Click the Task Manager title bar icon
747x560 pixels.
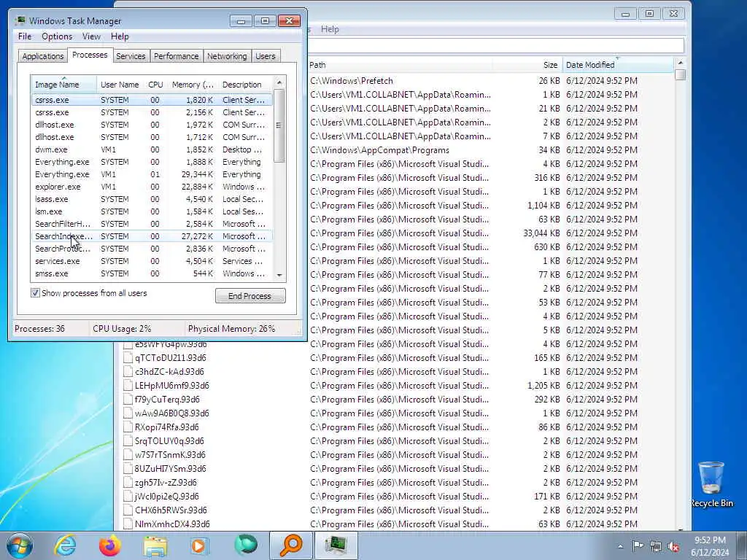coord(20,20)
